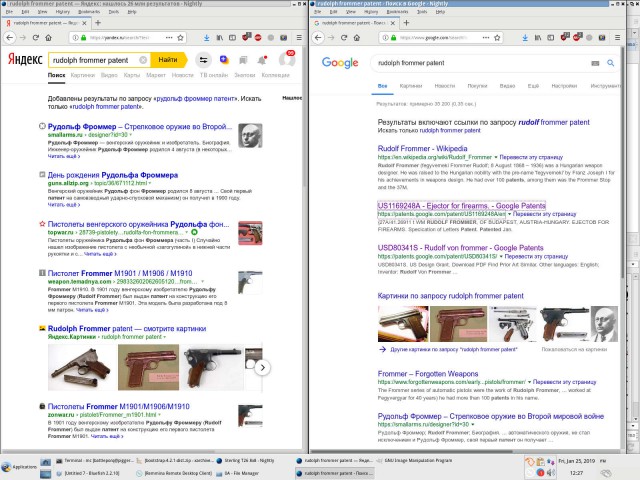This screenshot has width=640, height=480.
Task: Open second pink pistol image in Google images
Action: [x=459, y=324]
